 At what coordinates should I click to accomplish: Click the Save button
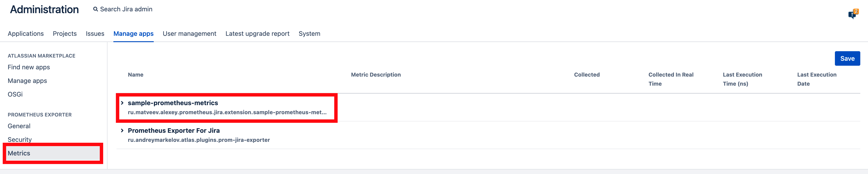[x=847, y=58]
